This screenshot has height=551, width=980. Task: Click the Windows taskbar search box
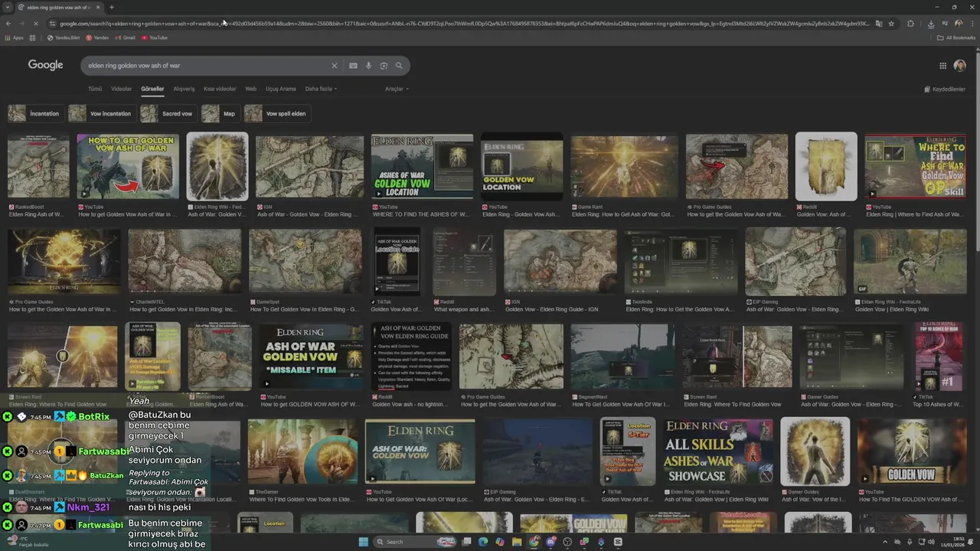tap(413, 542)
